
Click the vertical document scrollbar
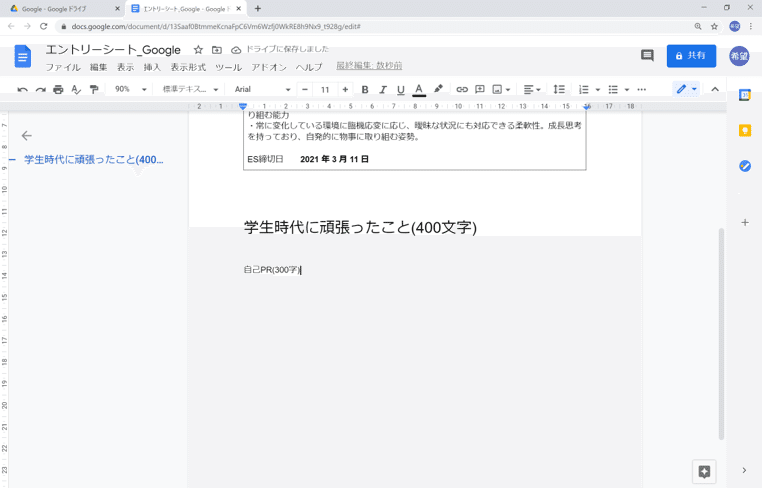click(x=722, y=333)
